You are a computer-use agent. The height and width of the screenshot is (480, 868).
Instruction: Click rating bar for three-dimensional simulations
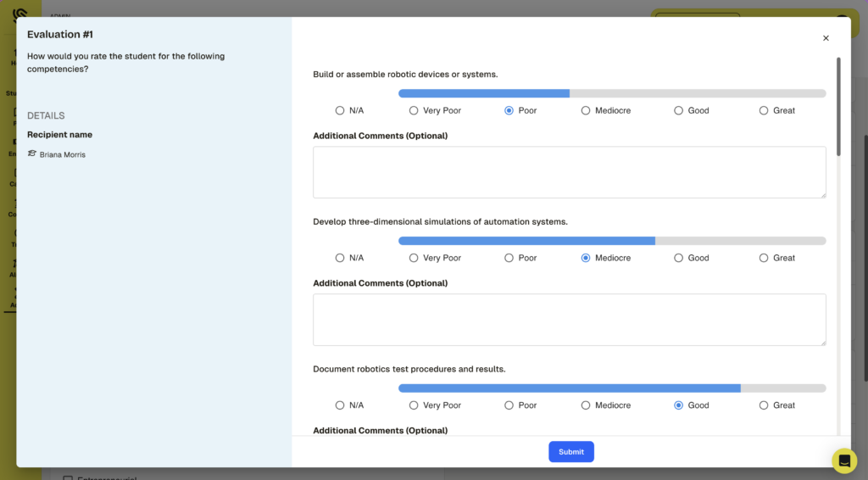tap(611, 241)
